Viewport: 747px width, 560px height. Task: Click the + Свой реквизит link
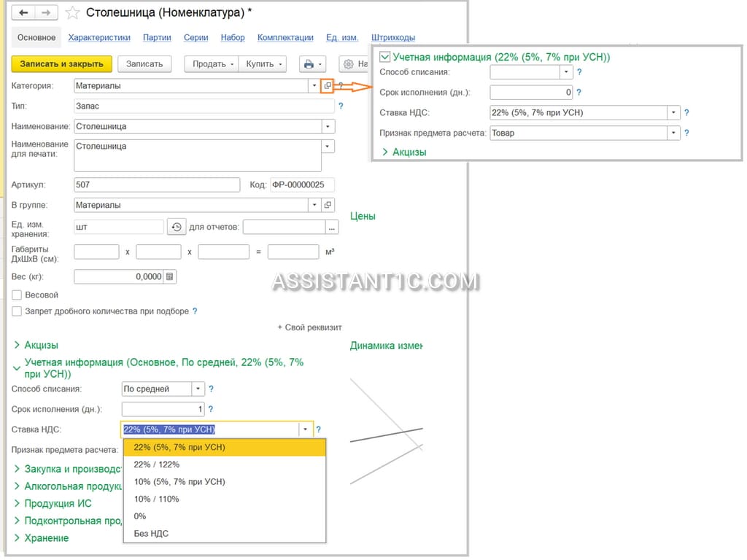tap(309, 327)
